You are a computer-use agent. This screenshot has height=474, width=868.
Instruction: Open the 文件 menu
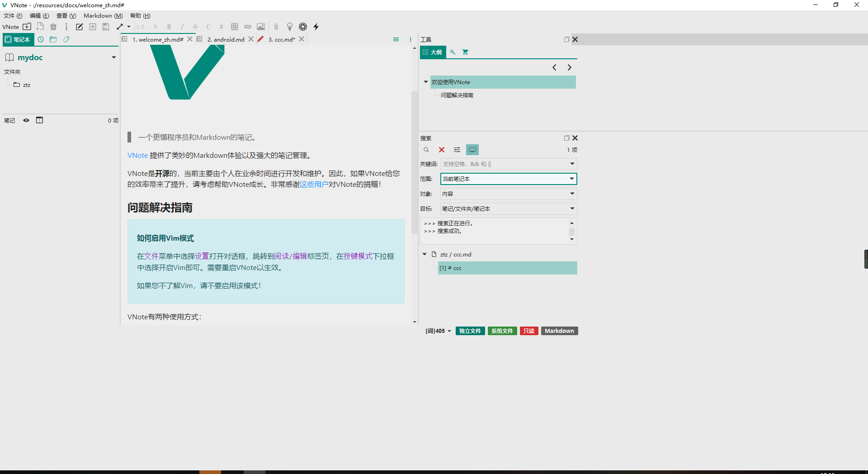click(x=13, y=16)
